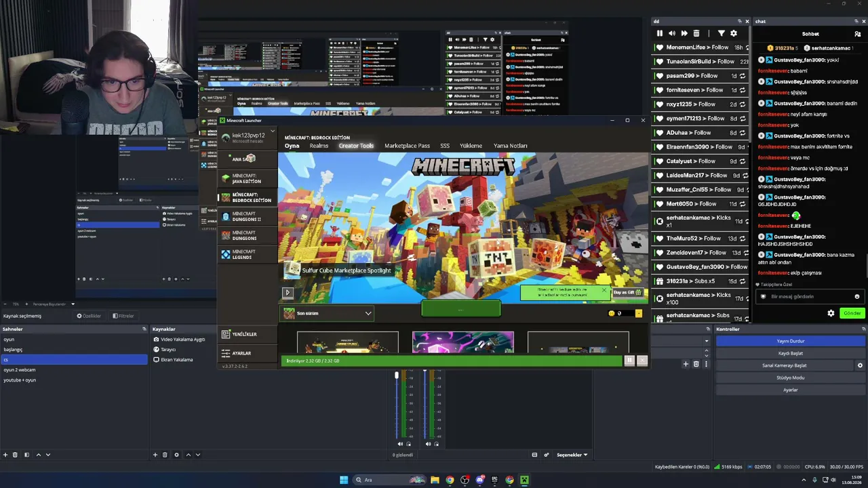
Task: Undock the Kontroller panel
Action: (863, 329)
